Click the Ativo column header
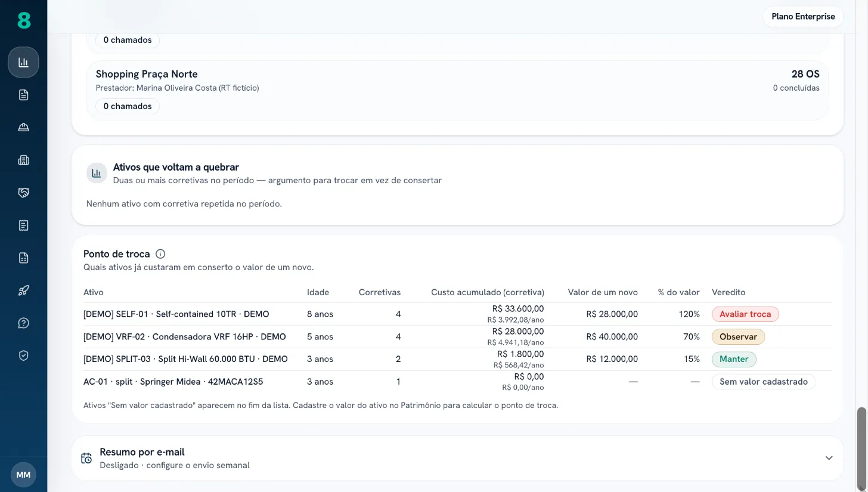This screenshot has height=492, width=868. point(94,292)
